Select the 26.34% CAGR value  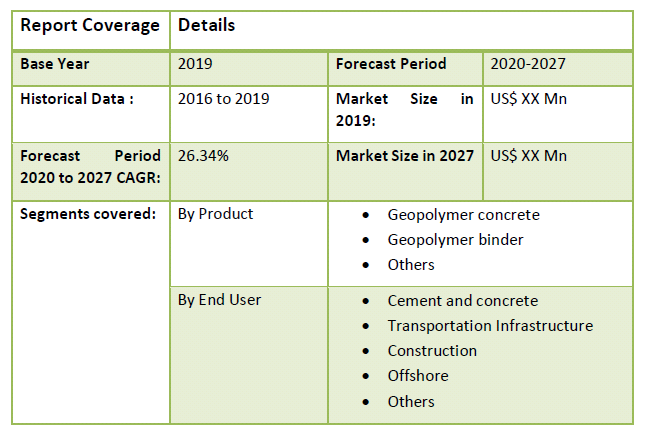tap(204, 156)
